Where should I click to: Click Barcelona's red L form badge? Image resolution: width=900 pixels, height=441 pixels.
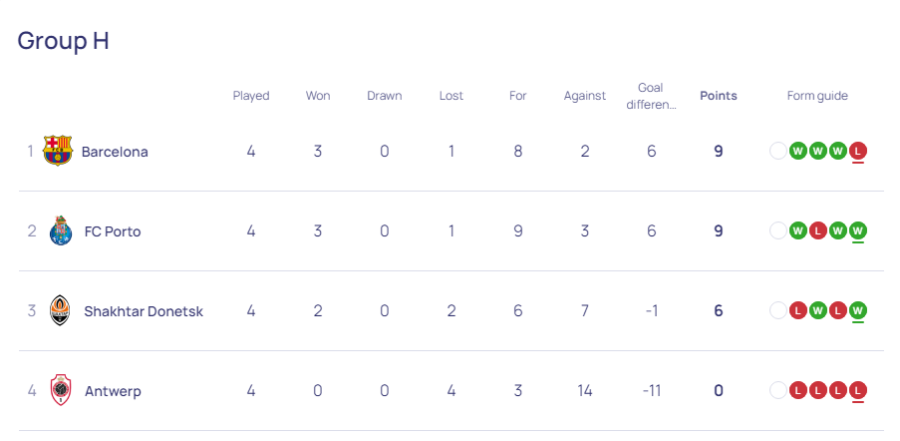(x=858, y=152)
